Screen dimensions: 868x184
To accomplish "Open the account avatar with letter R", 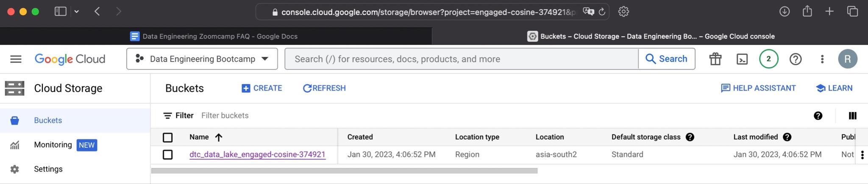I will 848,59.
